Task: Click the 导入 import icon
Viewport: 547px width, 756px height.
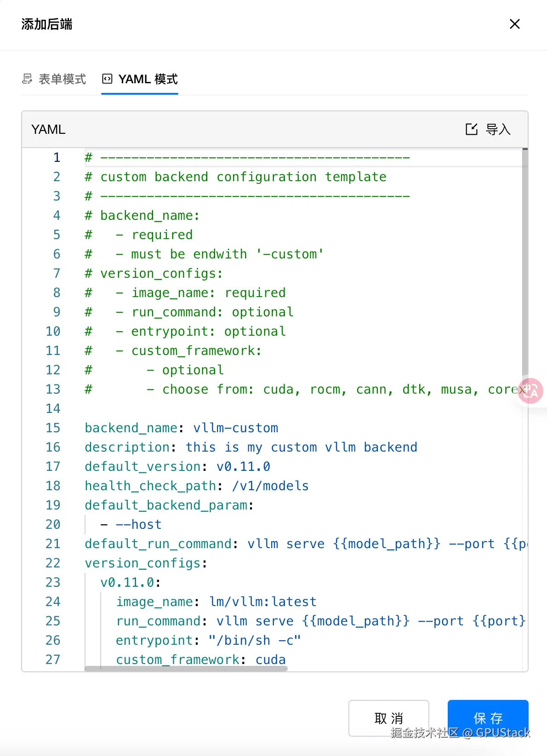Action: click(x=472, y=129)
